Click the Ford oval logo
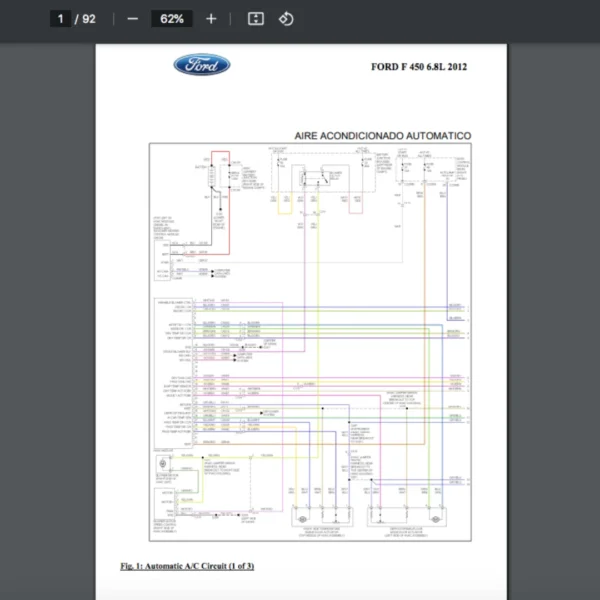 (202, 66)
